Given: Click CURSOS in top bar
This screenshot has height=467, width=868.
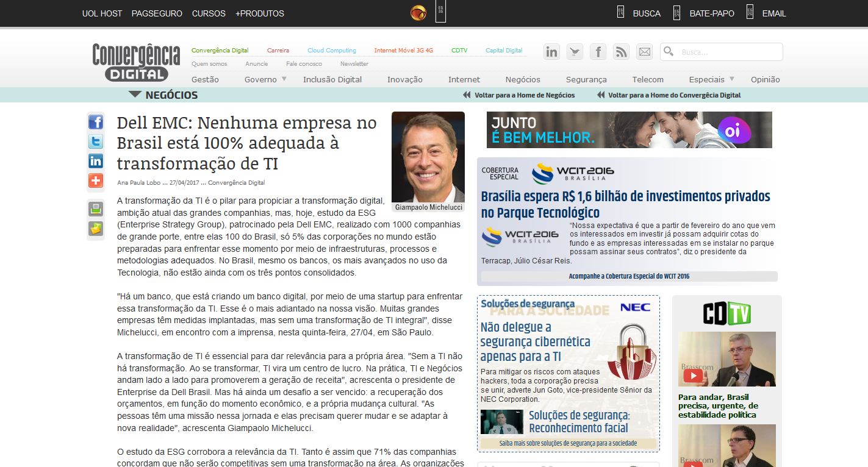Looking at the screenshot, I should tap(209, 13).
